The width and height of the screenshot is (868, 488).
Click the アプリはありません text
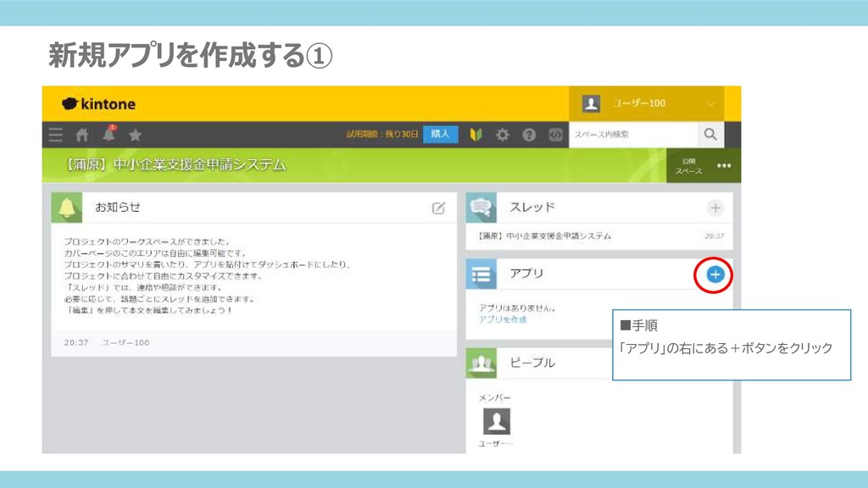[x=517, y=308]
